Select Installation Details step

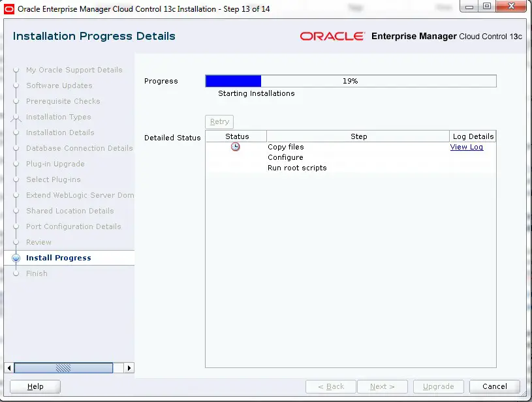click(60, 132)
